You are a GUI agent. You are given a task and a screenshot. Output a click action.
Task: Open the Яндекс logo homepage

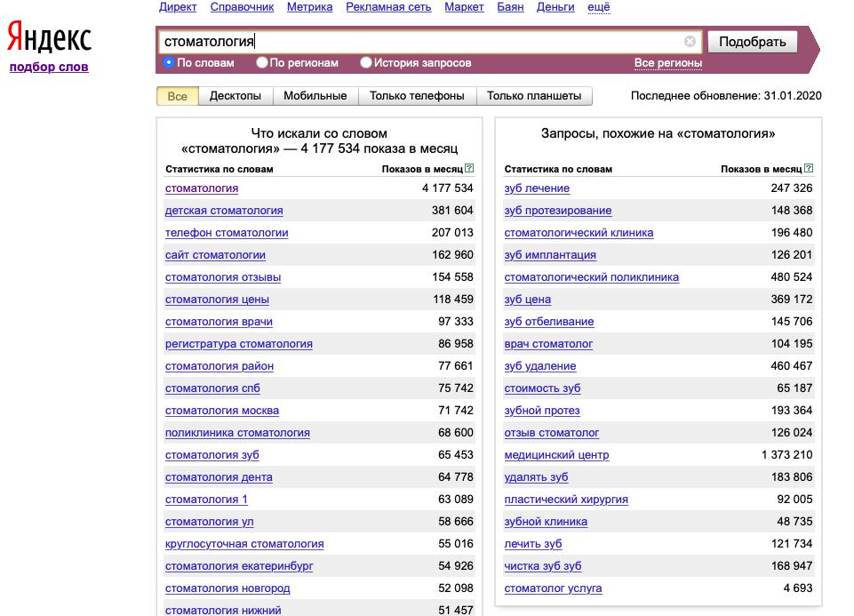coord(49,37)
